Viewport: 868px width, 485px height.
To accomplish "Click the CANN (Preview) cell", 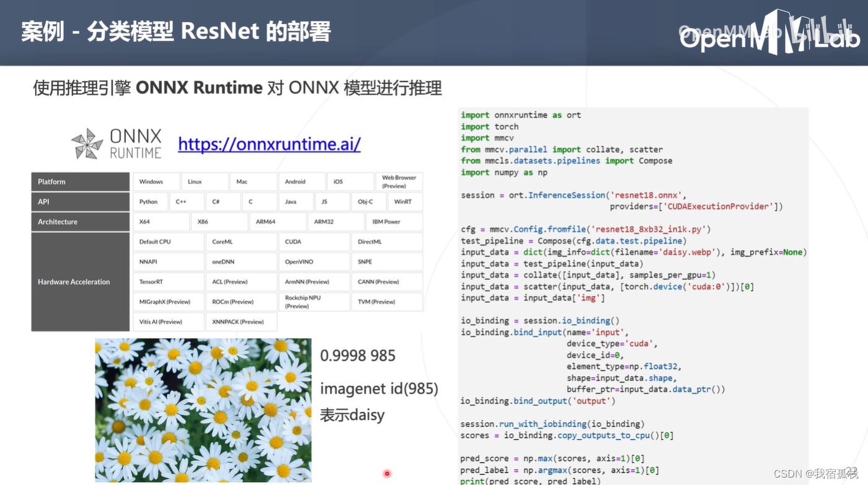I will (387, 282).
